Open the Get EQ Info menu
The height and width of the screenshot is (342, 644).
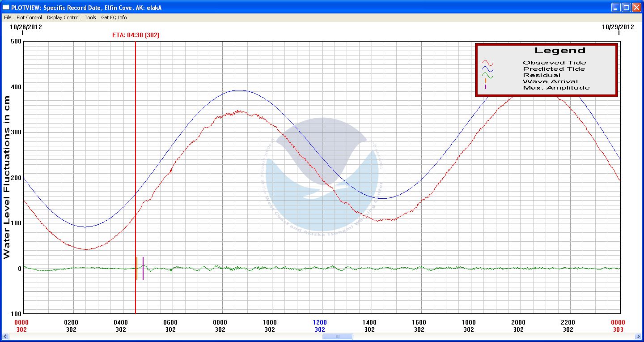coord(114,17)
